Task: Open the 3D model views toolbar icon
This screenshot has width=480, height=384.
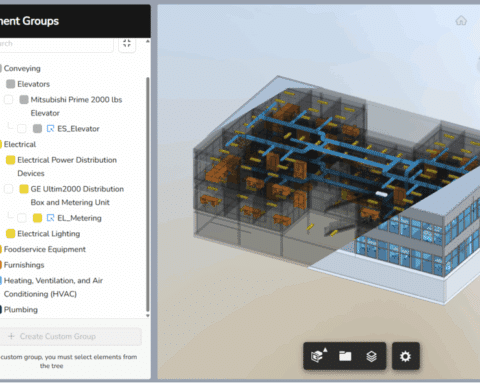Action: [319, 356]
